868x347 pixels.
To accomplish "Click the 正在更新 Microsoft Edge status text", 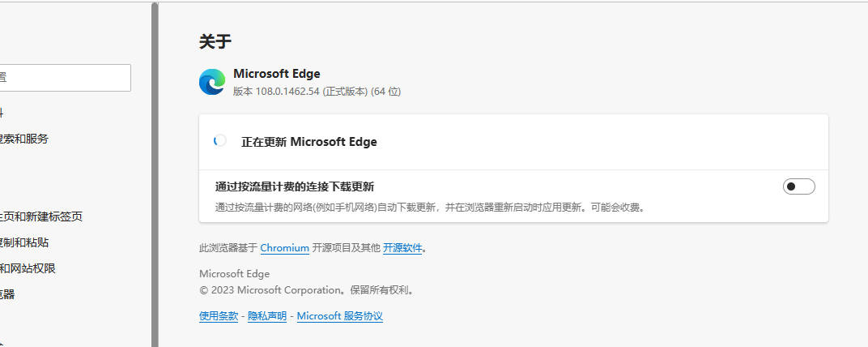I will tap(308, 141).
